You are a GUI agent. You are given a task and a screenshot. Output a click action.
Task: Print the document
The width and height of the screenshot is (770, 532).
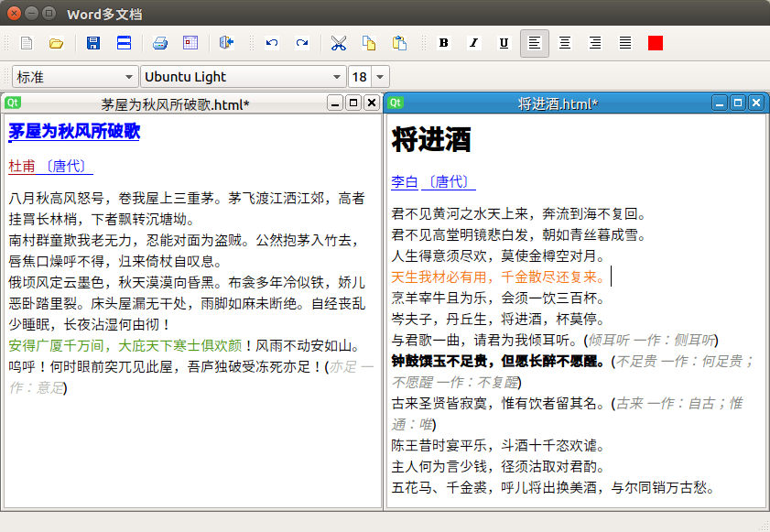[x=160, y=42]
